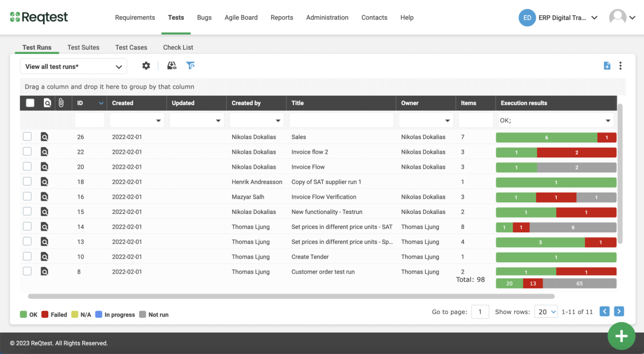Viewport: 644px width, 354px height.
Task: Switch to the Test Suites tab
Action: point(83,47)
